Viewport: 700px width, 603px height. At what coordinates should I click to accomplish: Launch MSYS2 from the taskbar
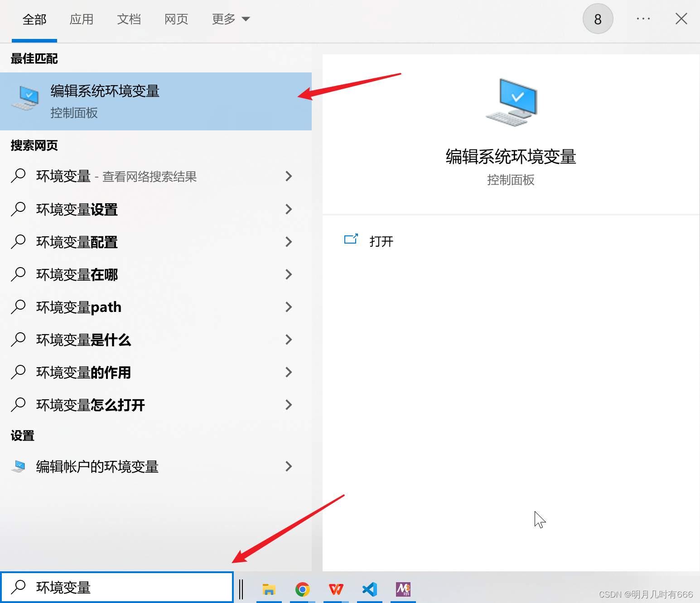(403, 589)
